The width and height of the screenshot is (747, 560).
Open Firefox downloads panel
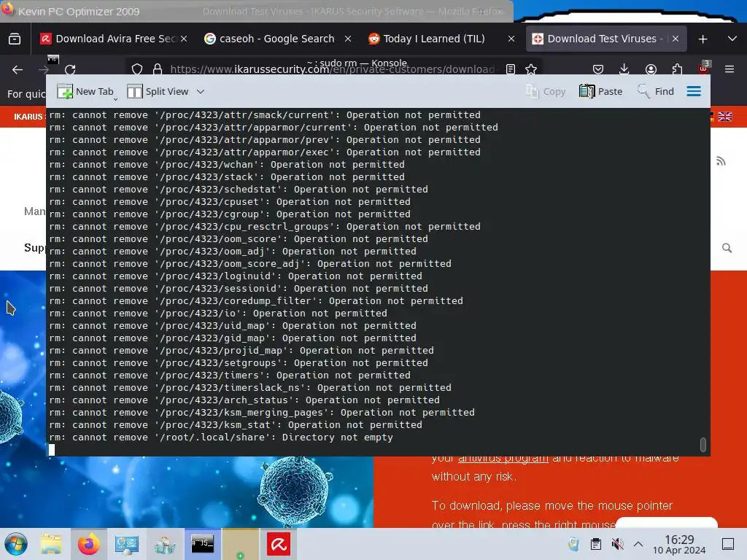(624, 69)
